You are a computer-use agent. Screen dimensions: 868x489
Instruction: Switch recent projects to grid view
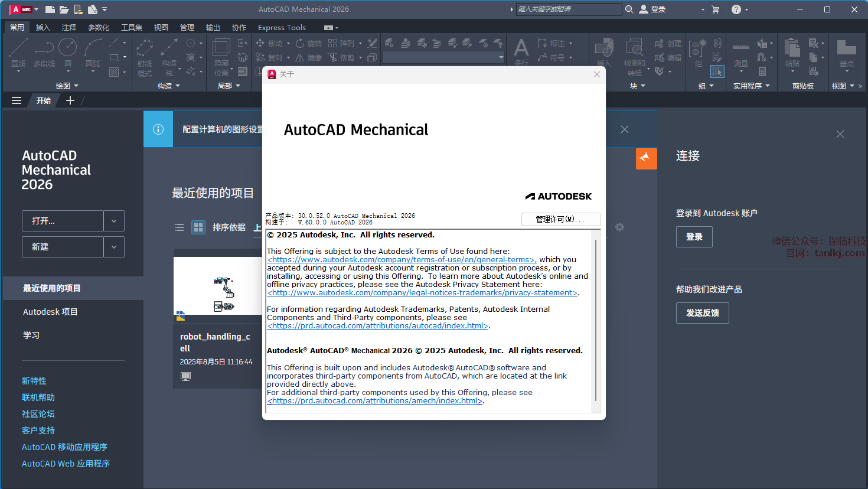pos(198,227)
